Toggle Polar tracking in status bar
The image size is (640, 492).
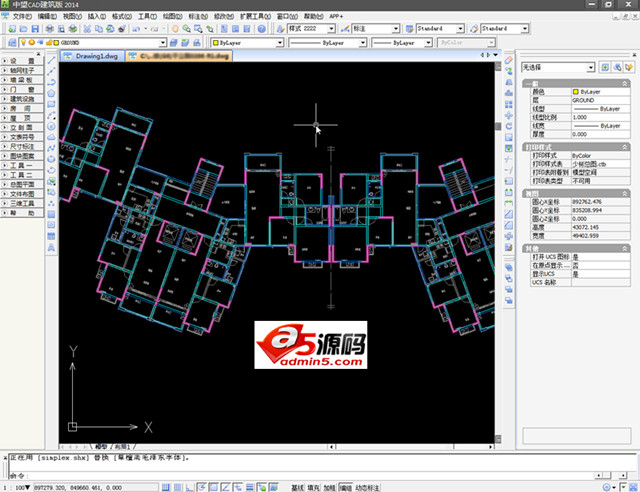201,487
